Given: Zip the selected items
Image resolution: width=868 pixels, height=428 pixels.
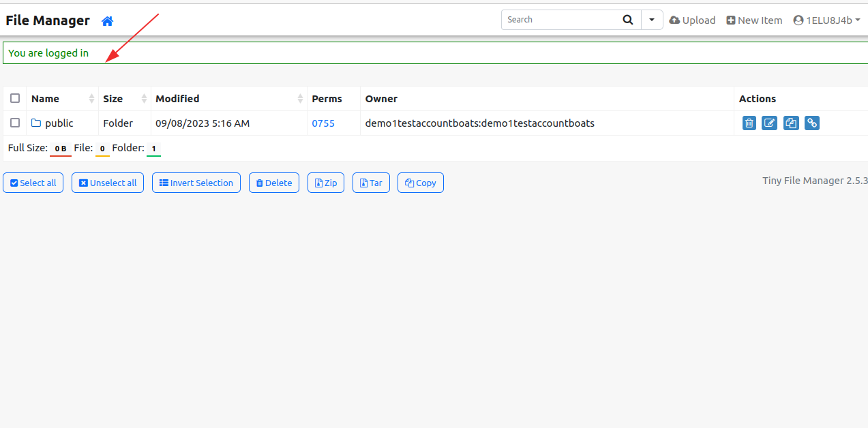Looking at the screenshot, I should pyautogui.click(x=326, y=183).
